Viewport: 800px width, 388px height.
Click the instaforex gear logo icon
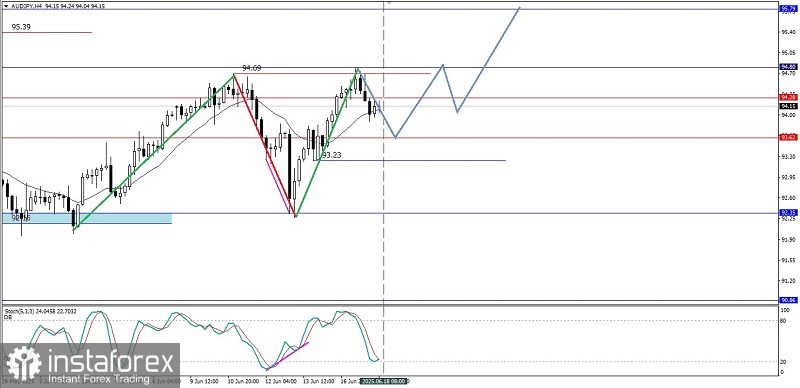click(24, 363)
